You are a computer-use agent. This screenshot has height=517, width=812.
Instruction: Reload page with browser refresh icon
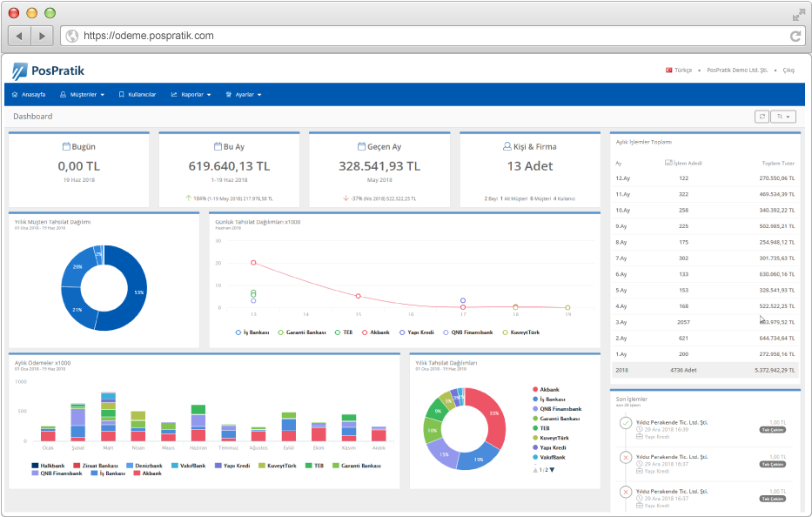pos(795,36)
